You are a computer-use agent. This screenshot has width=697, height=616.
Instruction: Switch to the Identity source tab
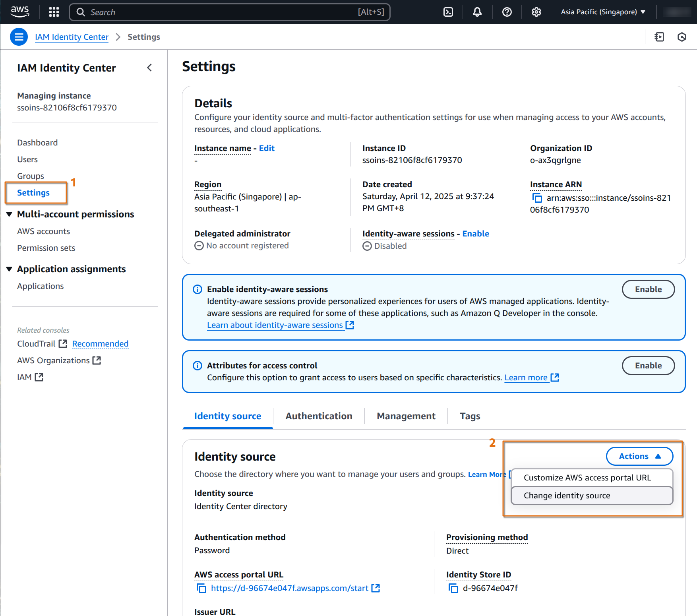[x=228, y=416]
